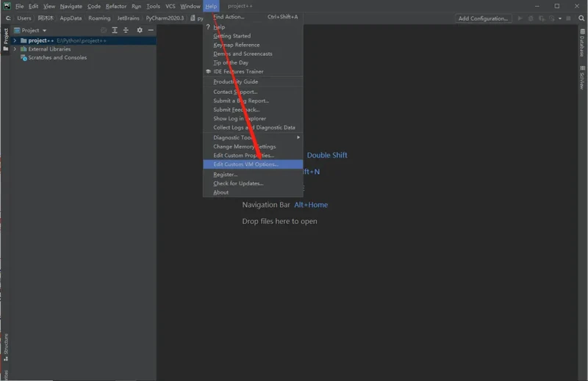The height and width of the screenshot is (381, 588).
Task: Expand the External Libraries tree node
Action: [15, 49]
